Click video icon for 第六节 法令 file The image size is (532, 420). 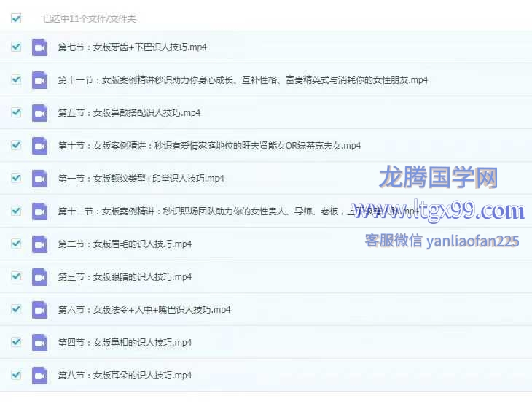point(39,310)
